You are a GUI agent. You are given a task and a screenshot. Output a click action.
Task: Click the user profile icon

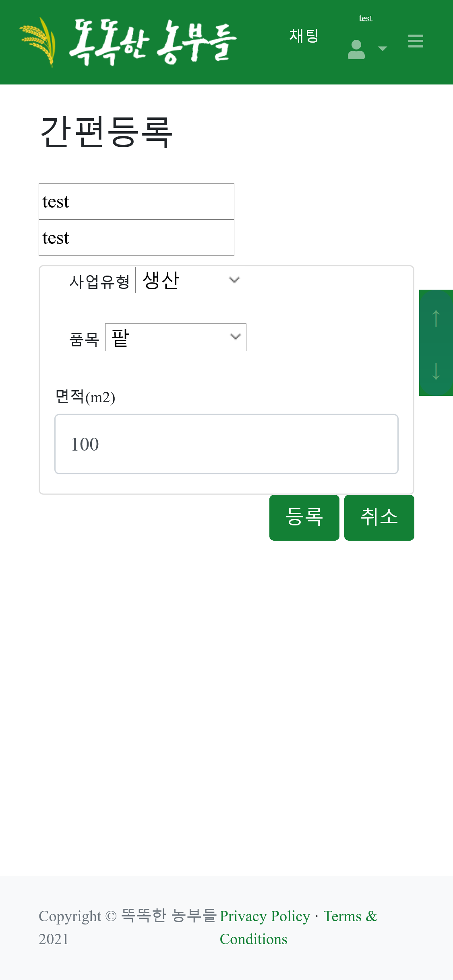click(x=356, y=49)
